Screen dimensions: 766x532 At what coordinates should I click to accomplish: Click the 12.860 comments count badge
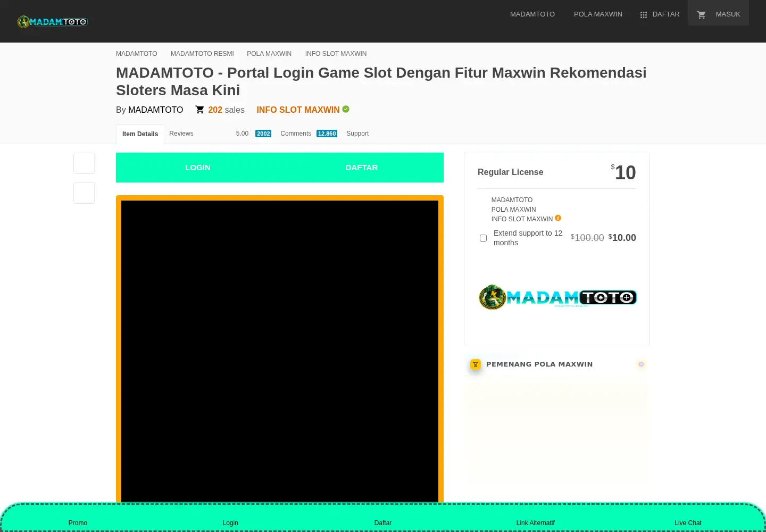[327, 134]
